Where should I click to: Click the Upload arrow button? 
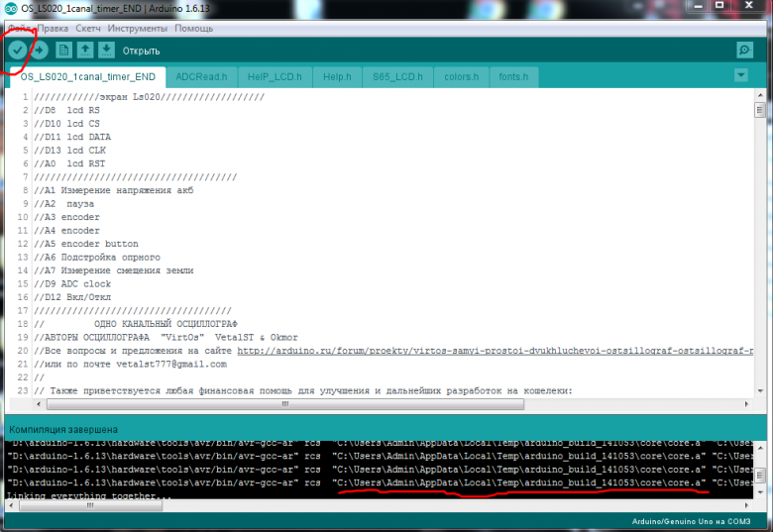tap(40, 50)
